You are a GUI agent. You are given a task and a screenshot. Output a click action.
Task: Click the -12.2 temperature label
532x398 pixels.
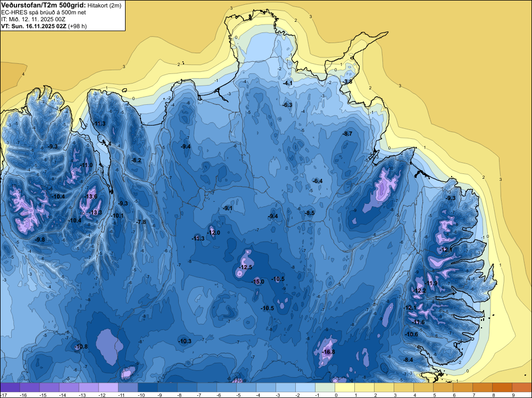pos(419,291)
